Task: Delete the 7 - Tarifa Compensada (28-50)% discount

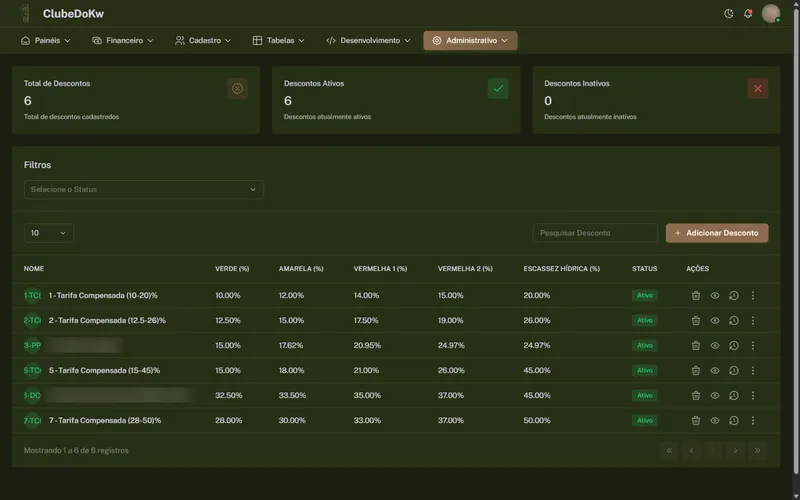Action: 695,420
